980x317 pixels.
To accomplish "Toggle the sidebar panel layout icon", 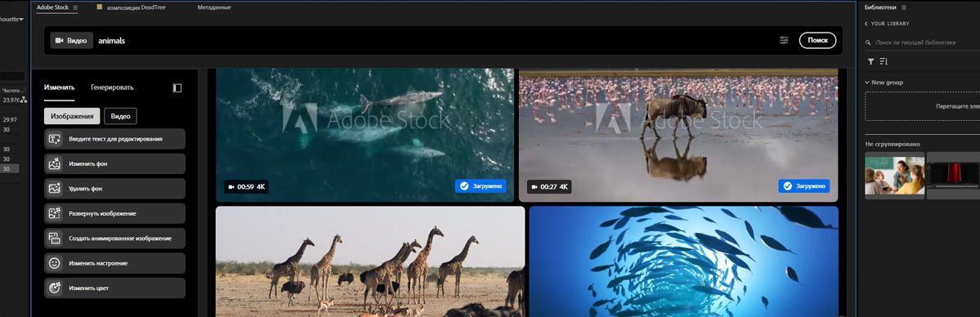I will coord(177,88).
